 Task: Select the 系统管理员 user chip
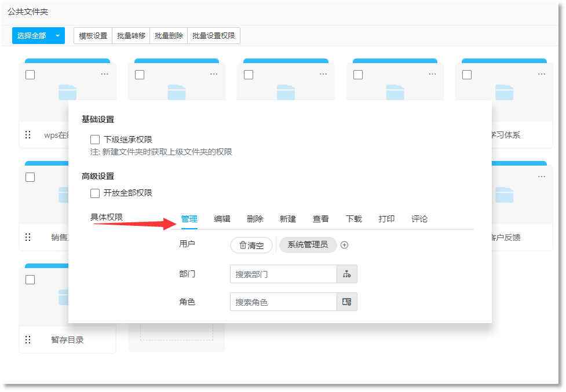308,245
